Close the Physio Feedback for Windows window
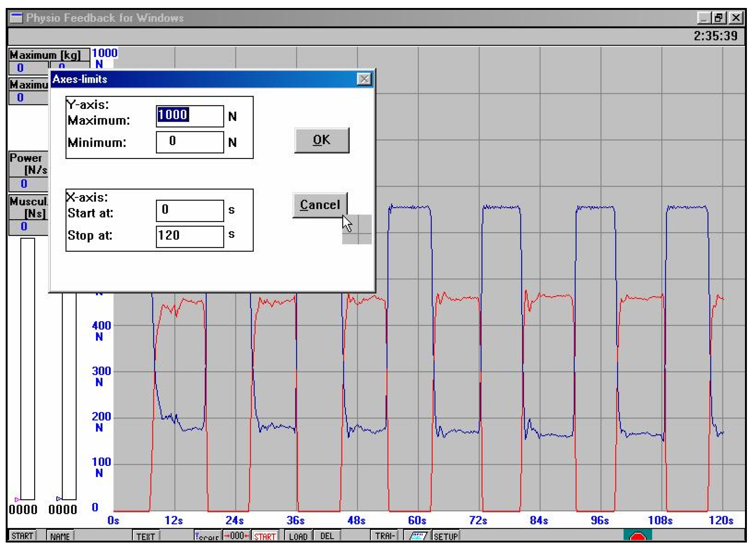 (736, 18)
